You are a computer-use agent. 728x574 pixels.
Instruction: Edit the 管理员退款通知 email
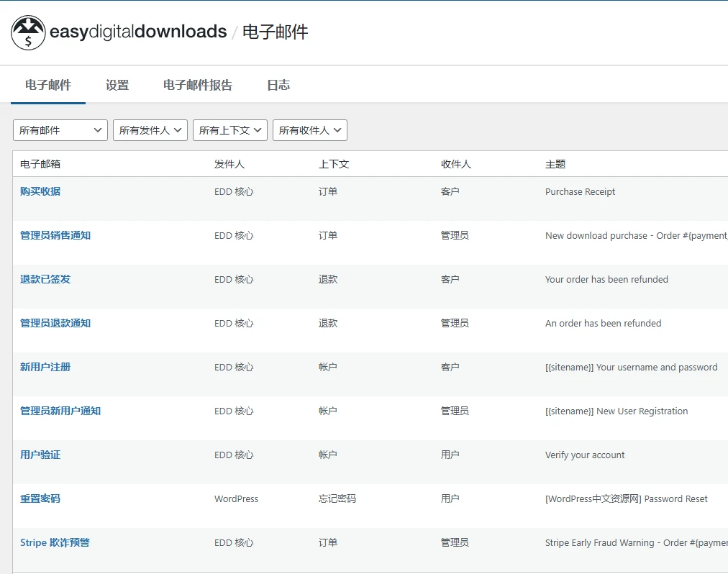tap(55, 323)
